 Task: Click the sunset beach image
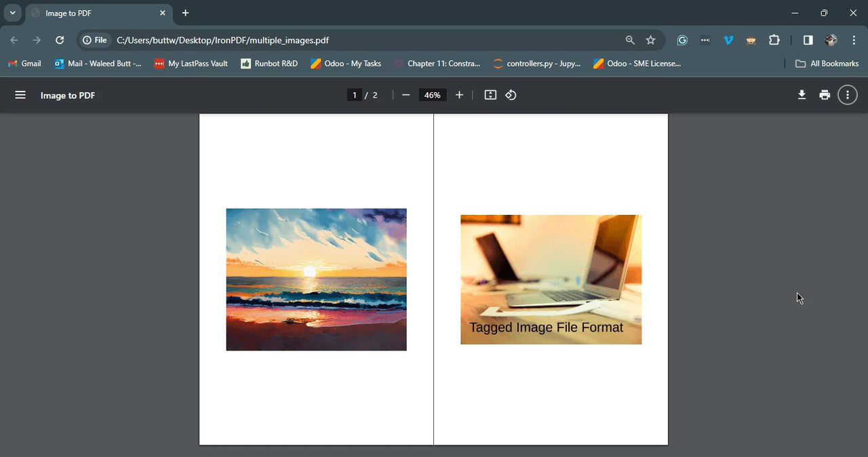(316, 279)
